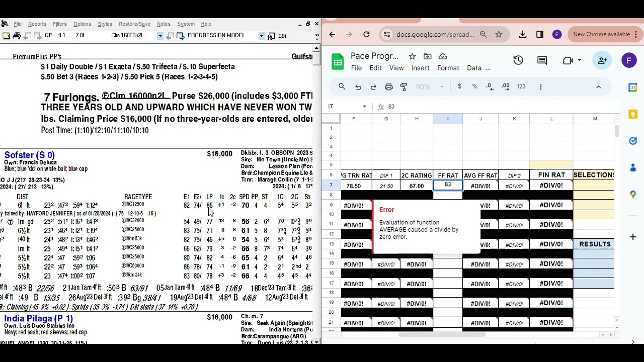The width and height of the screenshot is (644, 362).
Task: Print the spreadsheet from Sheets toolbar
Action: 388,86
